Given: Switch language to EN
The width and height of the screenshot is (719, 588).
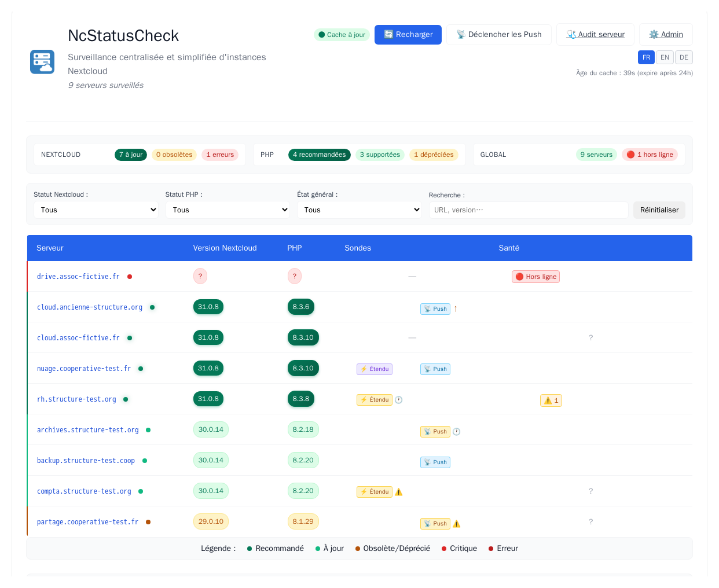Looking at the screenshot, I should (665, 57).
